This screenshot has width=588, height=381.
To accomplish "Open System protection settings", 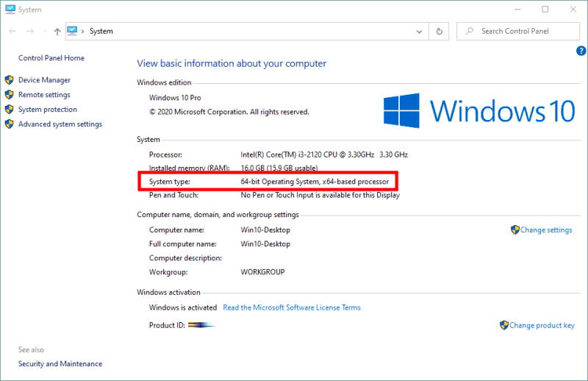I will pos(48,110).
